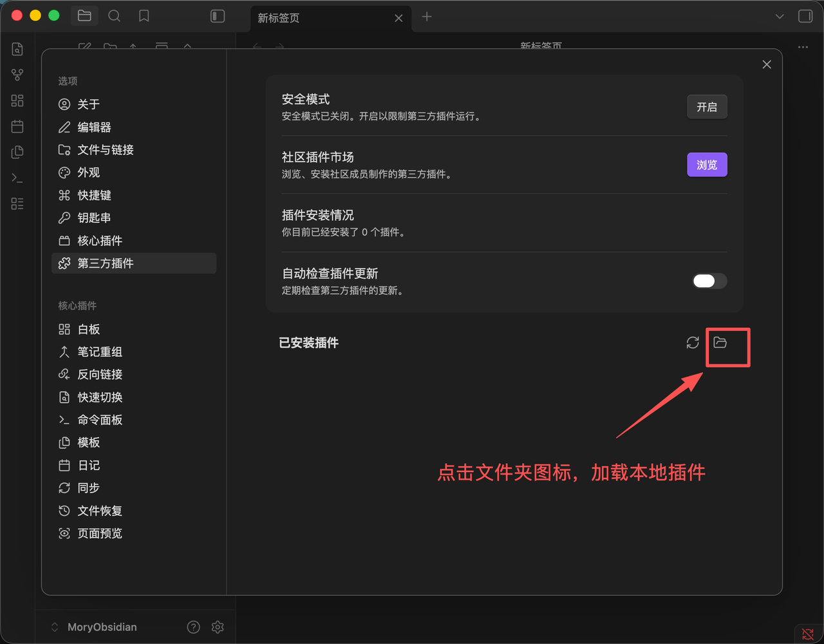Open 核心插件 settings section
Screen dimensions: 824x644
tap(134, 240)
